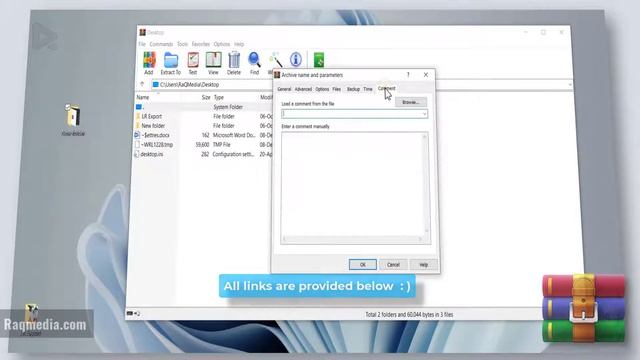
Task: Click the WinRAR icon in the Desktop title bar
Action: point(142,32)
